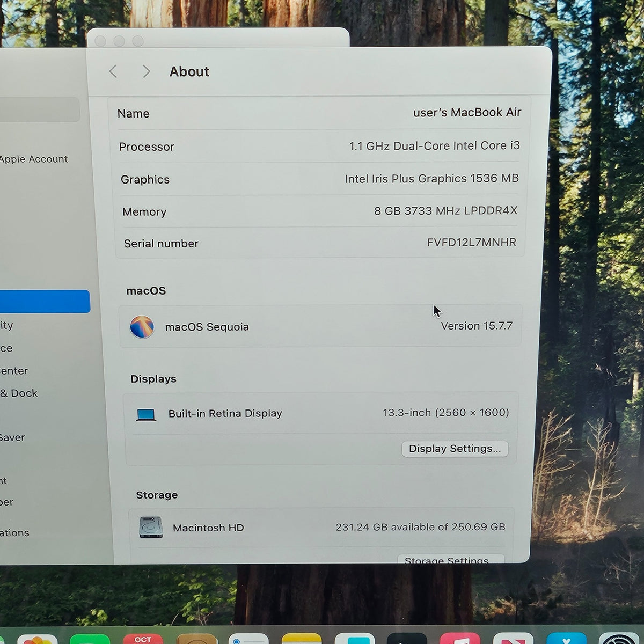Open Control Center in the sidebar
Image resolution: width=644 pixels, height=644 pixels.
[14, 371]
